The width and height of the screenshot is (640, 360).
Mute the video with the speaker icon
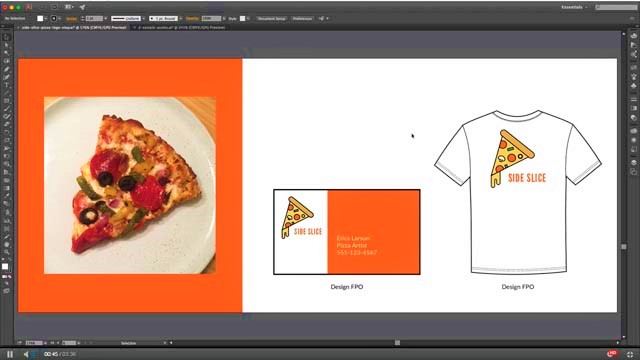(x=26, y=354)
